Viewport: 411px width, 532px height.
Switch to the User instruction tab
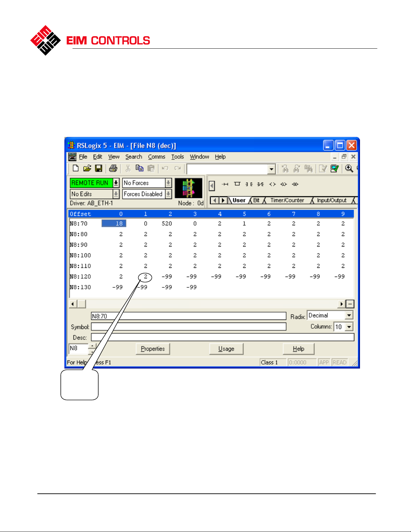pos(239,200)
